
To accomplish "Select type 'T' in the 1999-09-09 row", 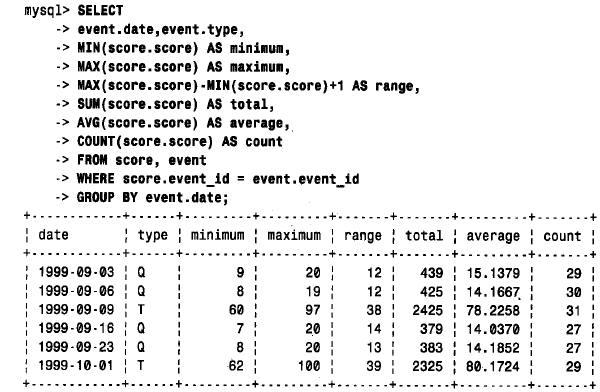I will [141, 309].
